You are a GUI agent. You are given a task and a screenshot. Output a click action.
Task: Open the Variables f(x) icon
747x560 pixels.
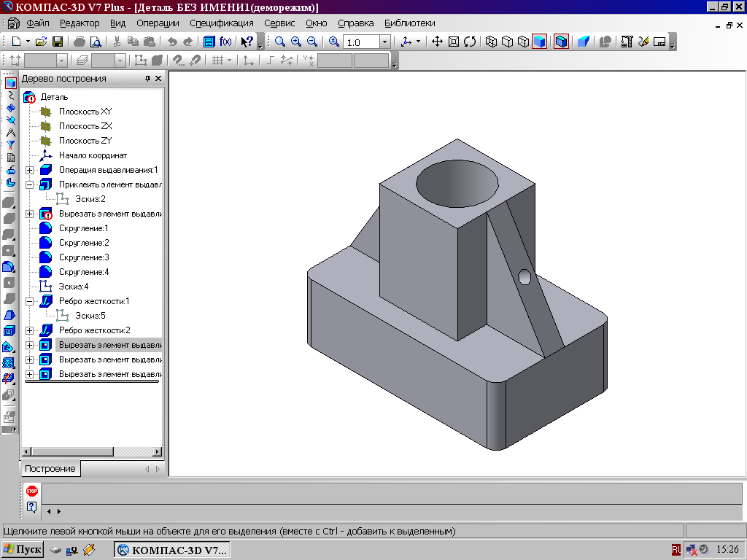(225, 42)
